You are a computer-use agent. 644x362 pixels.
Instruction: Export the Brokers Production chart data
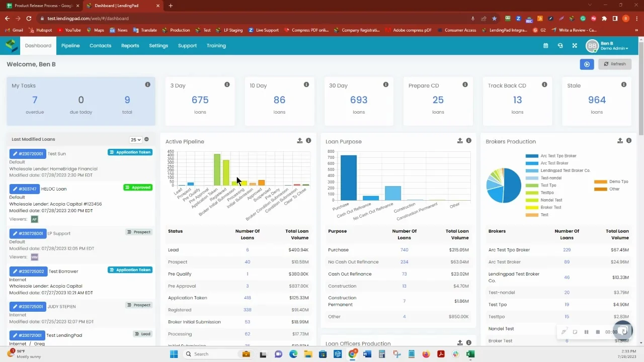click(x=620, y=141)
